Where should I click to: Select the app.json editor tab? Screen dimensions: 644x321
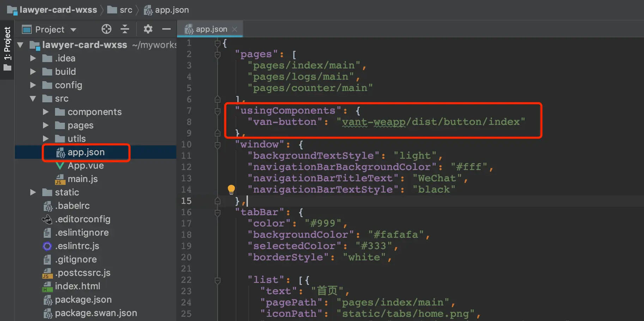(210, 29)
